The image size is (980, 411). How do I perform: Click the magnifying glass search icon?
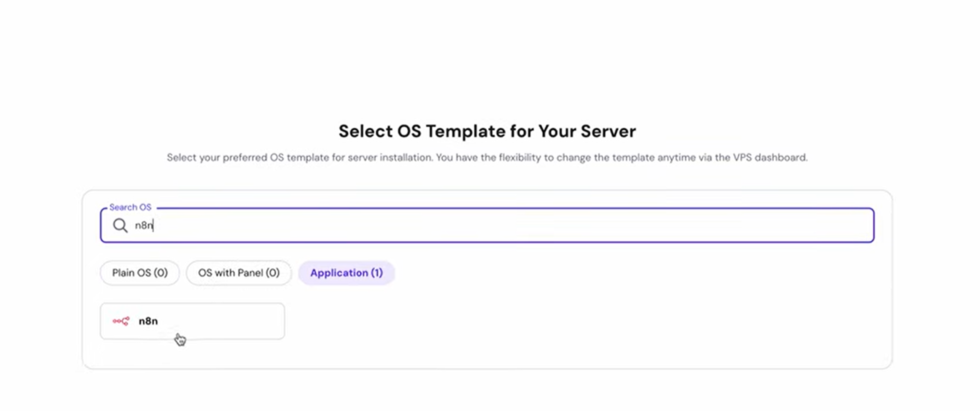(120, 225)
